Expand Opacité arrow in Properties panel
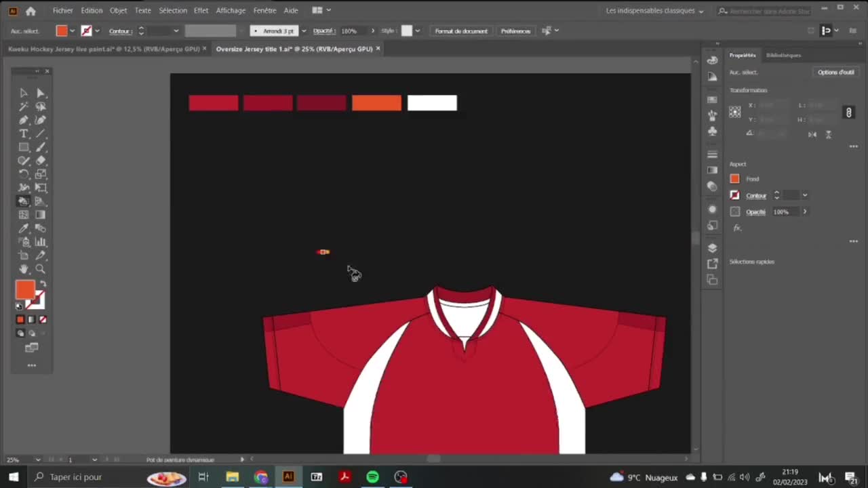868x488 pixels. point(805,211)
